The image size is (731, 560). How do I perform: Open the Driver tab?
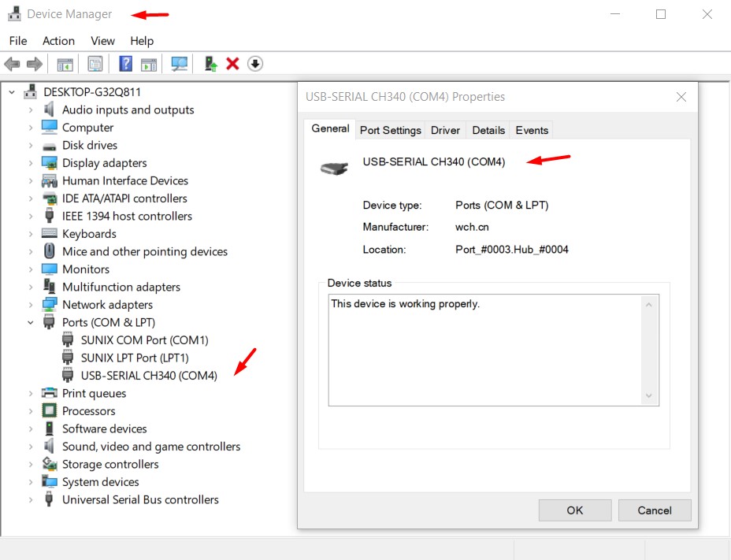pyautogui.click(x=445, y=130)
